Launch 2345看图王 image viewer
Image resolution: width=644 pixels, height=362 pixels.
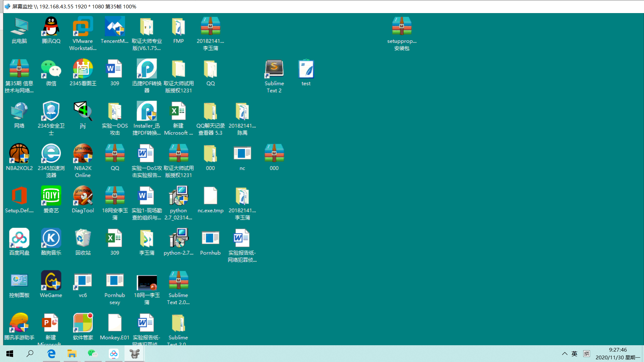(83, 73)
